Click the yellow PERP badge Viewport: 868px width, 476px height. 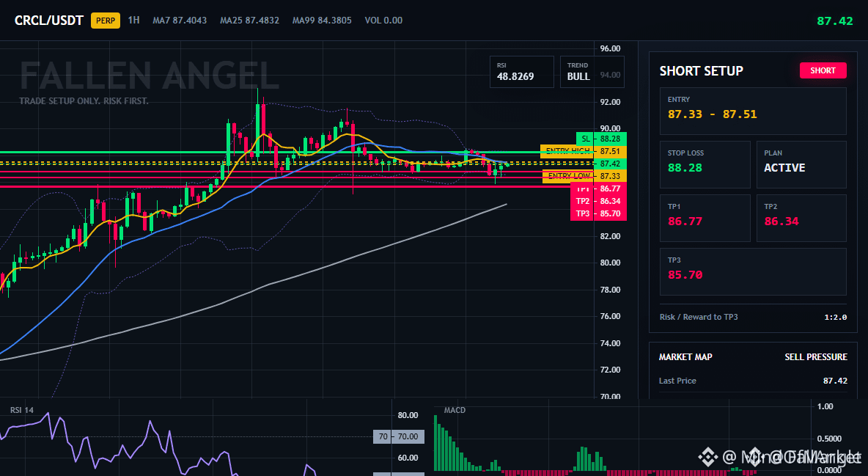pos(105,21)
